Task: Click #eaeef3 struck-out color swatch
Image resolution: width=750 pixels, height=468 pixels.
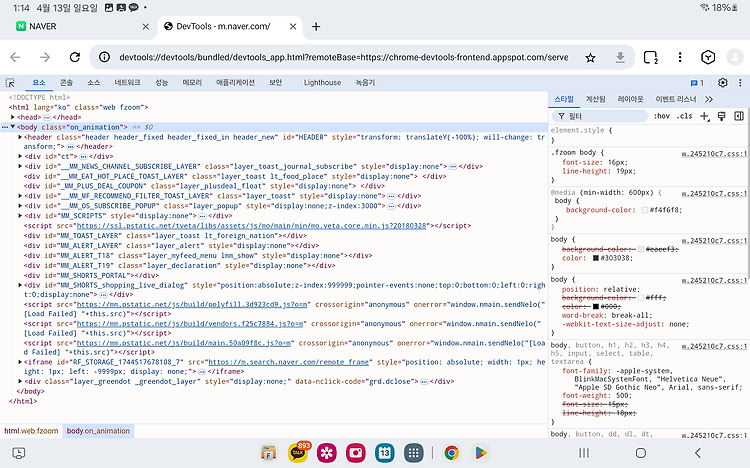Action: [641, 249]
